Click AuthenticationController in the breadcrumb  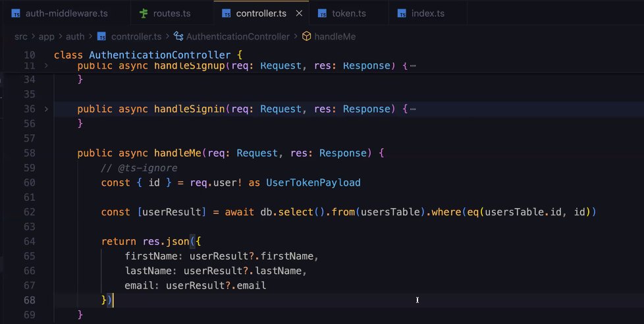(x=238, y=36)
